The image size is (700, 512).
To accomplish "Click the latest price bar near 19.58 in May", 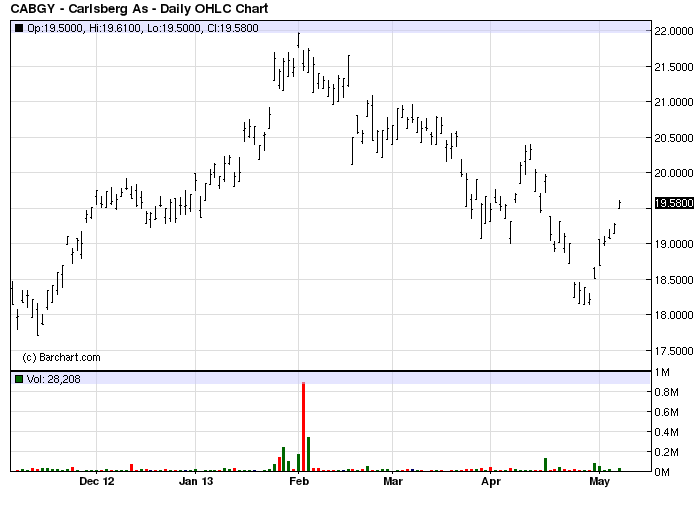I will point(619,204).
